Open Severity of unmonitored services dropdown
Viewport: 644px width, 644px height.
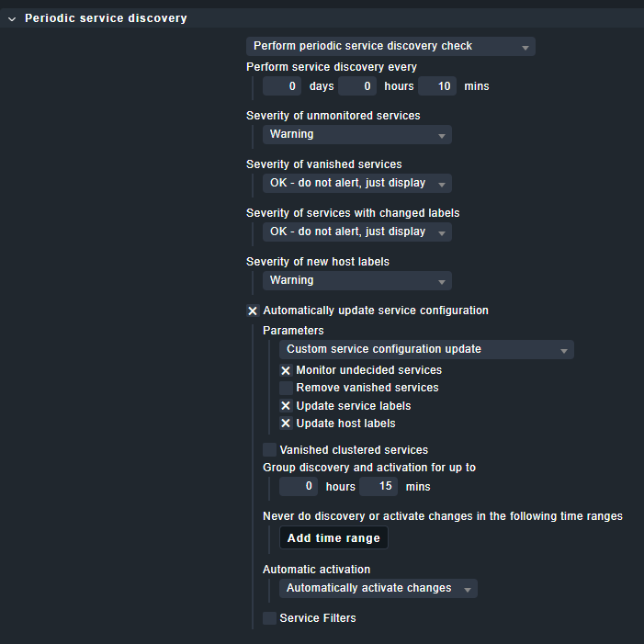coord(357,134)
